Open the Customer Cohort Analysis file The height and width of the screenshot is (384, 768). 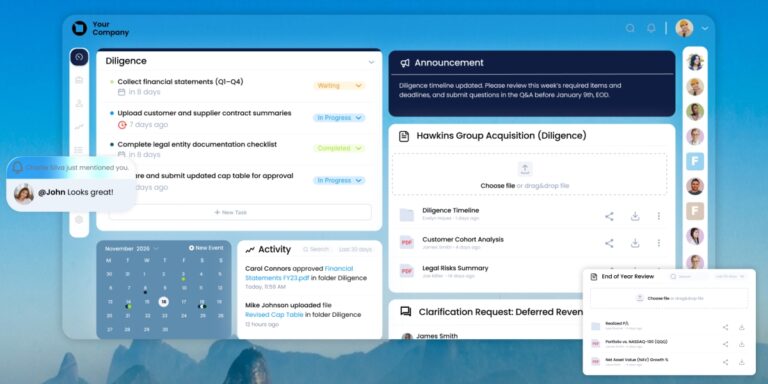click(463, 240)
